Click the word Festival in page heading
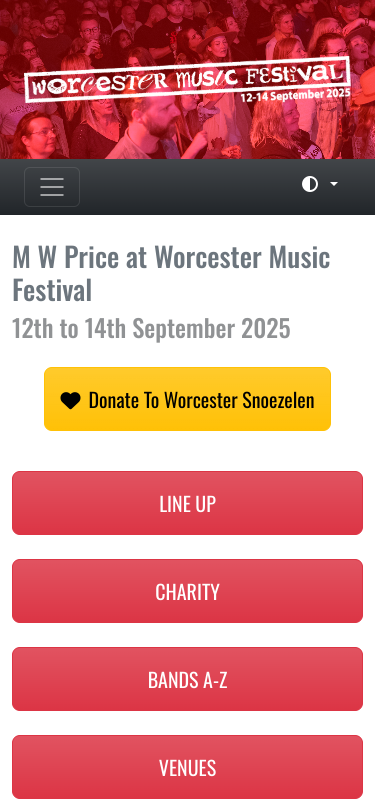 (x=52, y=290)
